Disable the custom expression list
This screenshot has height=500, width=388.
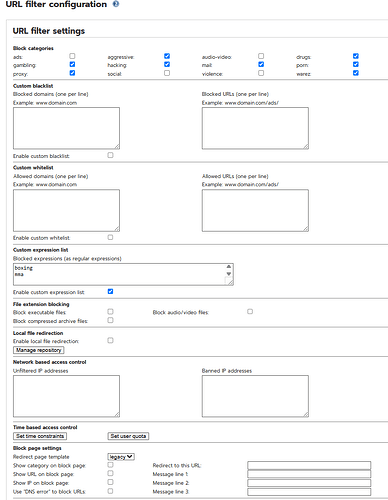pyautogui.click(x=110, y=292)
